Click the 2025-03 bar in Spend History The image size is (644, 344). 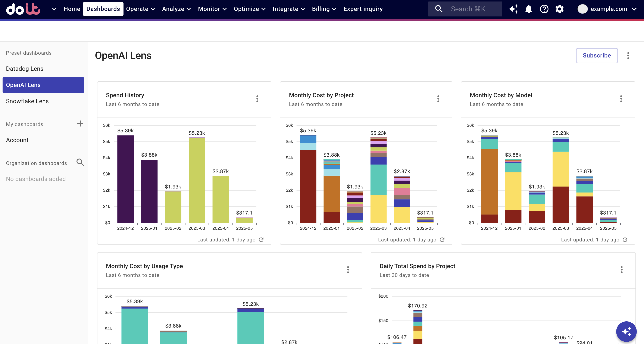click(197, 180)
